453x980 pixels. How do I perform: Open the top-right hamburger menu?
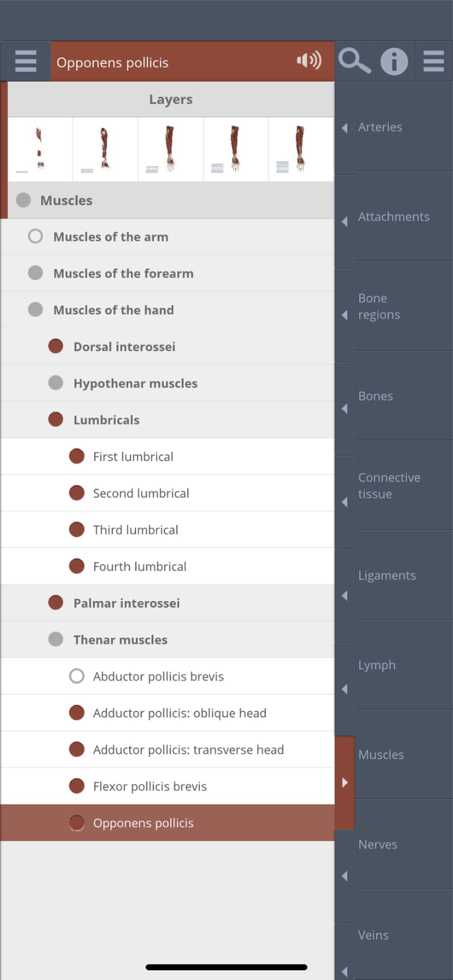coord(433,61)
